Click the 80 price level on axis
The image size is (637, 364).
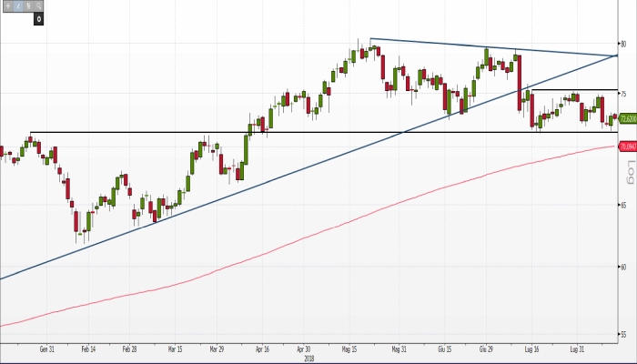(624, 44)
